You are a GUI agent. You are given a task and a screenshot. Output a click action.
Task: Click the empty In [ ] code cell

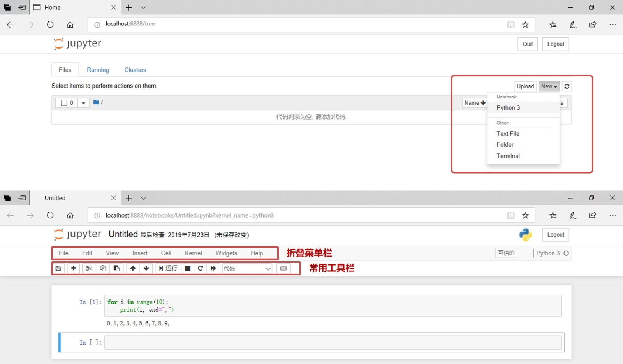click(x=333, y=343)
